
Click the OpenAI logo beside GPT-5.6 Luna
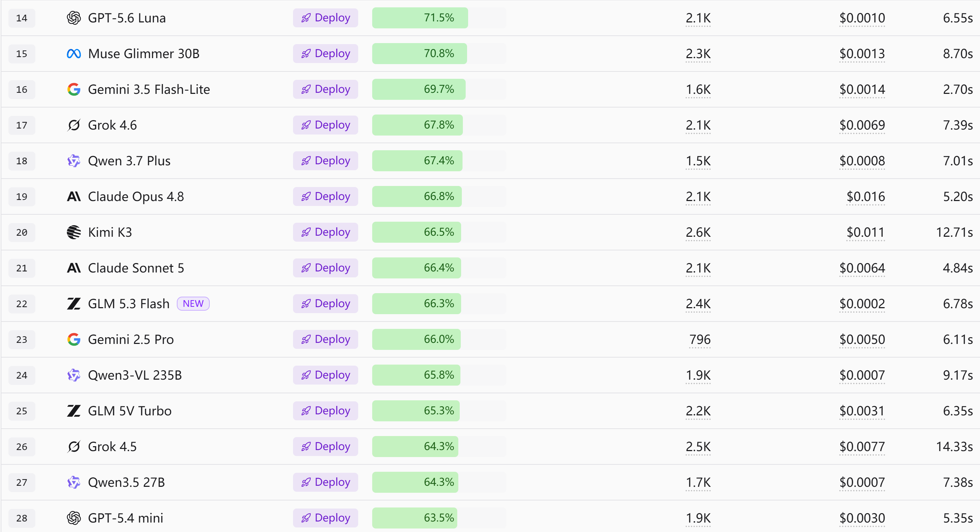point(74,18)
